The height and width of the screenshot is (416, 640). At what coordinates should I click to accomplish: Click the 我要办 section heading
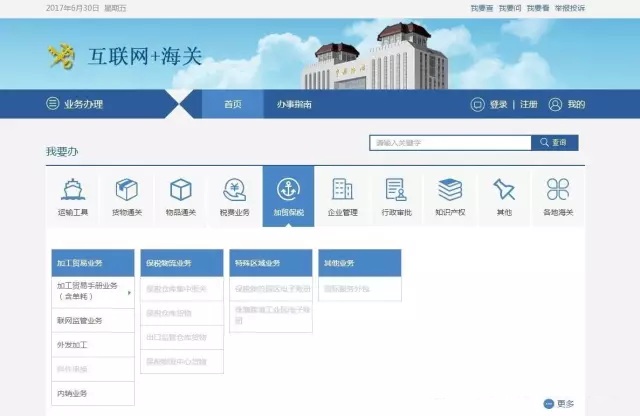[62, 151]
